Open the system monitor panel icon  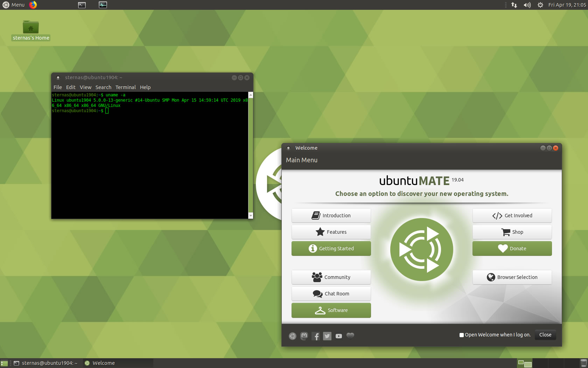103,5
